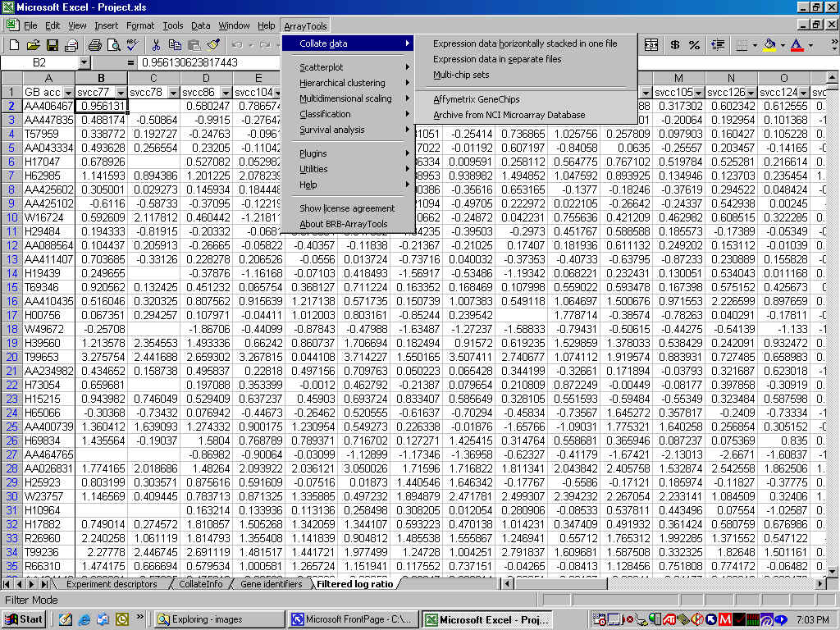Open the svcc86 filter dropdown

pyautogui.click(x=226, y=93)
